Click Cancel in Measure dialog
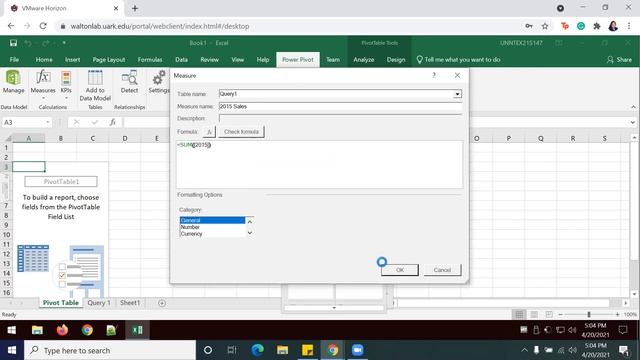 pos(442,270)
